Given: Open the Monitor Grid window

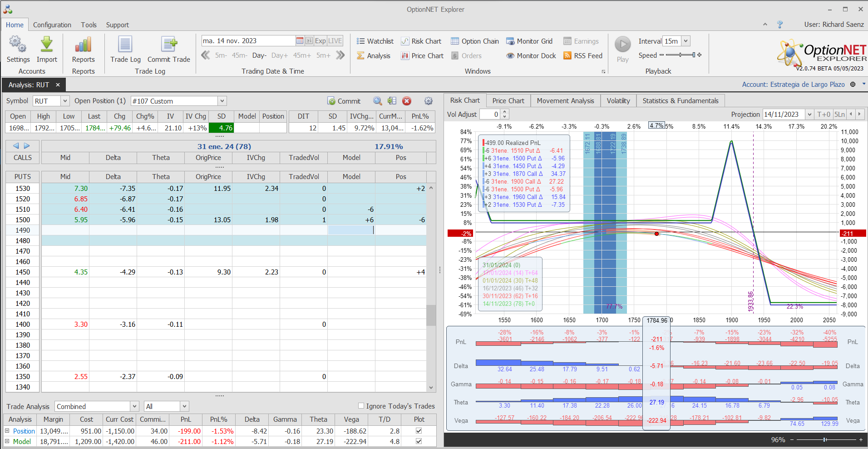Looking at the screenshot, I should coord(529,41).
